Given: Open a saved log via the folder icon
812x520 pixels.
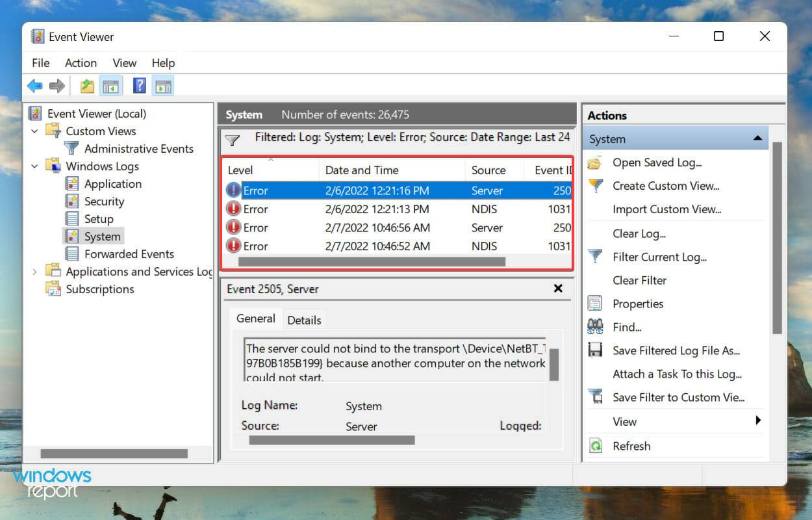Looking at the screenshot, I should [595, 162].
